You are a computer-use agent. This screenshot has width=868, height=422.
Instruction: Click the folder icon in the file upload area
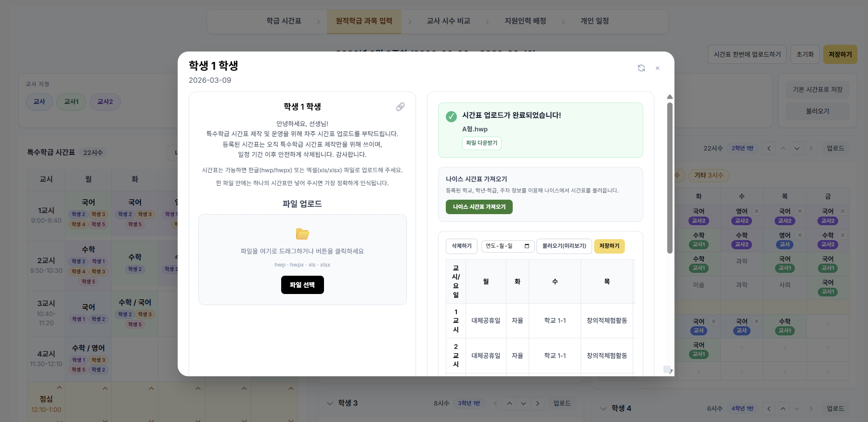tap(302, 233)
